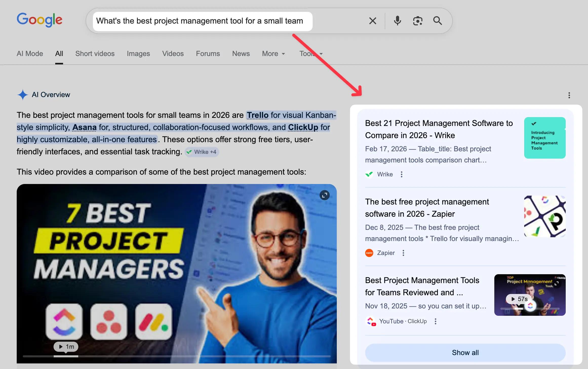Switch to the Images tab
This screenshot has width=588, height=369.
tap(138, 54)
